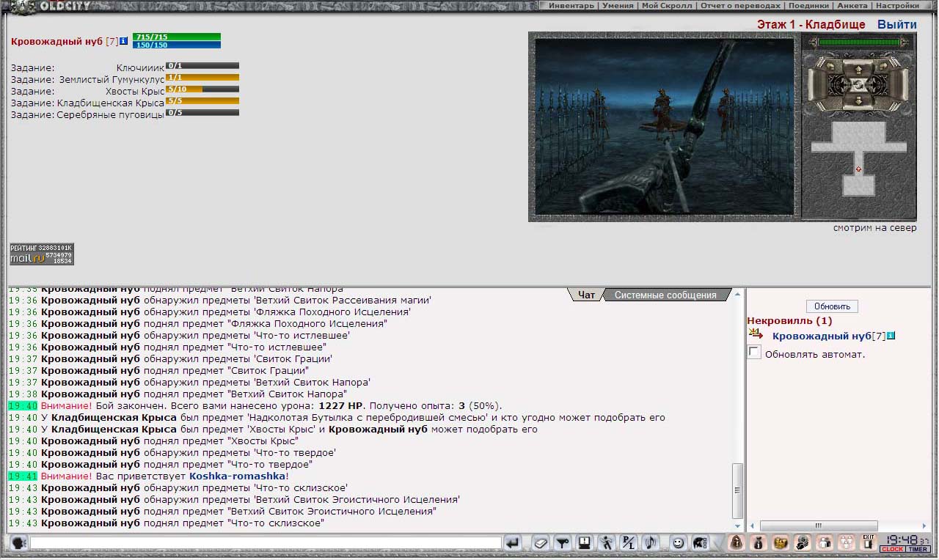Open the smiley emoticons icon
Image resolution: width=939 pixels, height=560 pixels.
coord(679,543)
